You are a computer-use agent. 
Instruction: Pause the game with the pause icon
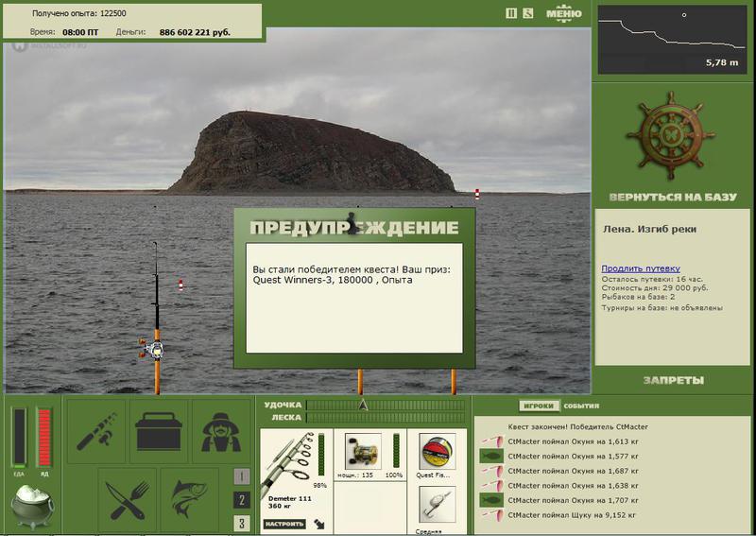[511, 13]
